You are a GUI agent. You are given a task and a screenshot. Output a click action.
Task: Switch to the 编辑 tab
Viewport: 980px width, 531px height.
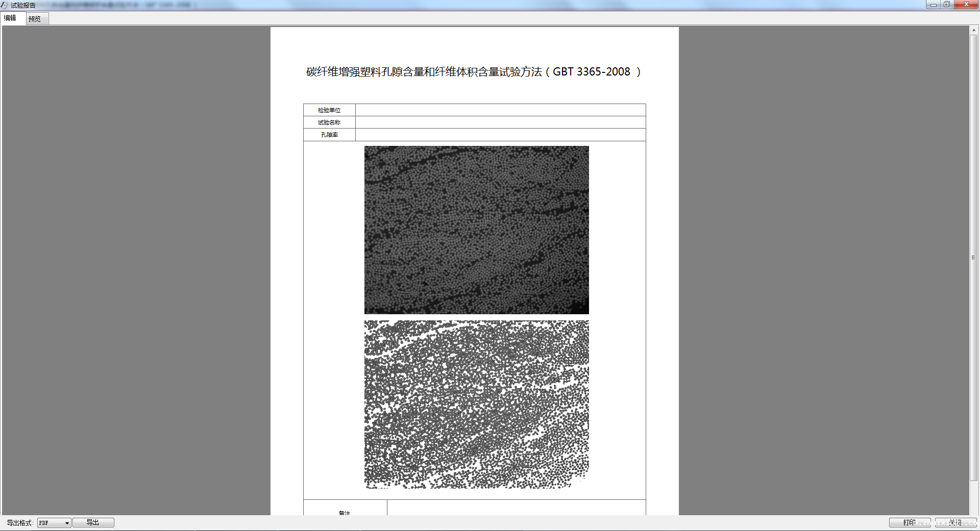coord(11,18)
